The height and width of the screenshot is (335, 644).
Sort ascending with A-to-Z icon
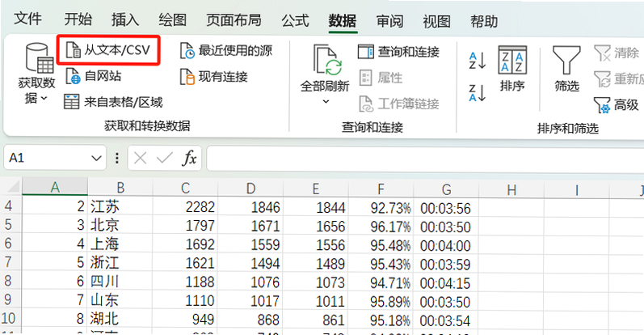point(478,61)
